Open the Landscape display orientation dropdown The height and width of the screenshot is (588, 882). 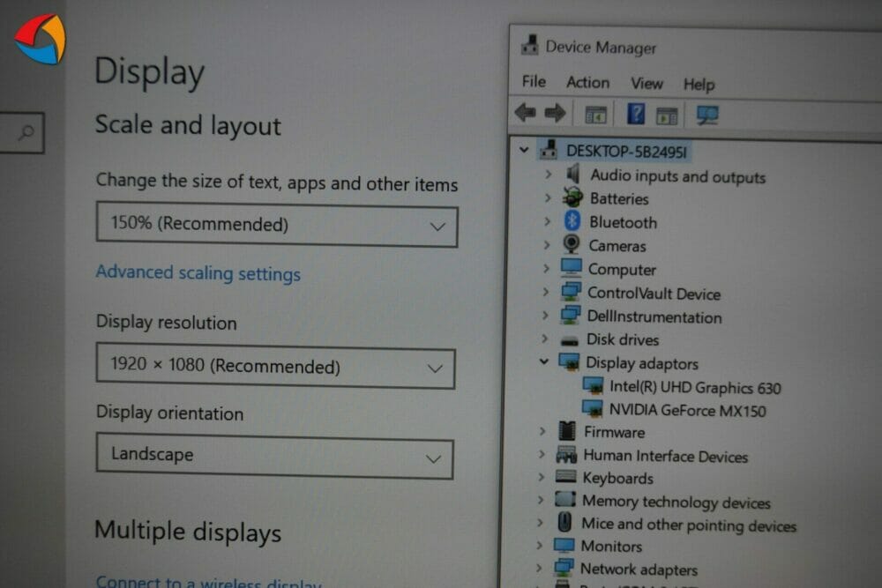(x=274, y=456)
